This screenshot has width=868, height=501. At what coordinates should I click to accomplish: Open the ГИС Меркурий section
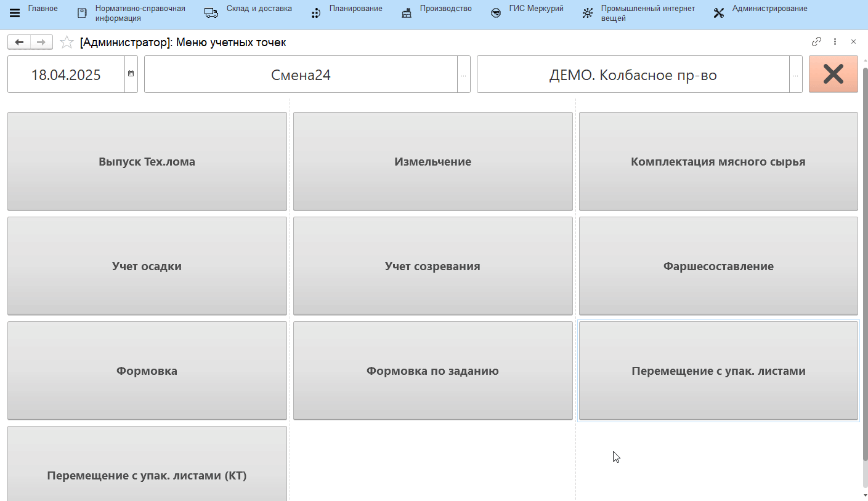point(527,9)
